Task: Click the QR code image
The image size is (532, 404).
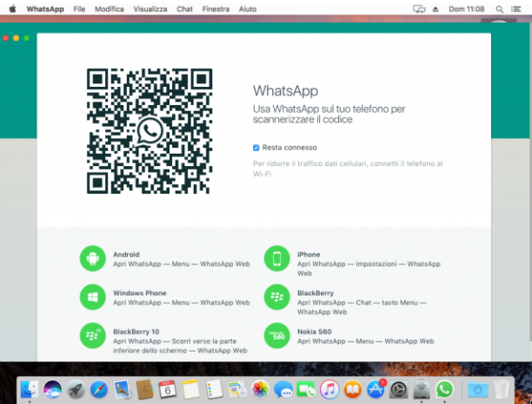Action: pos(150,131)
